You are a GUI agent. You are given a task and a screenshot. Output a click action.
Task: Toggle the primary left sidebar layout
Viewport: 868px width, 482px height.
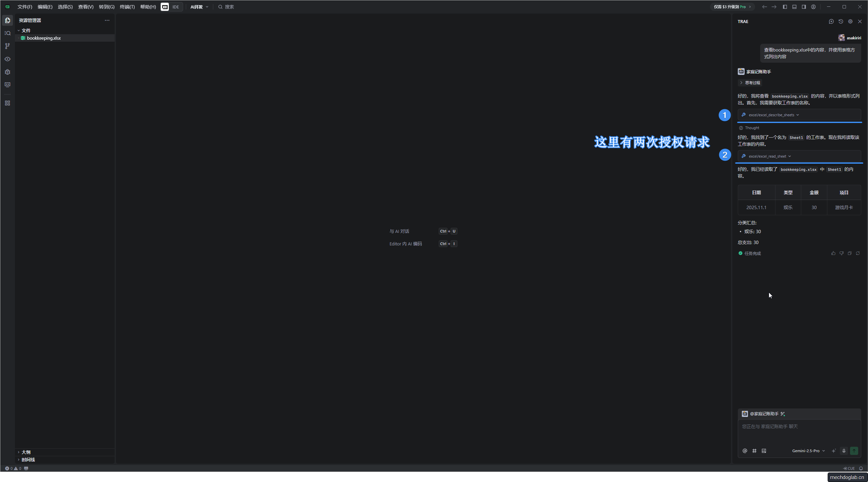[x=785, y=7]
